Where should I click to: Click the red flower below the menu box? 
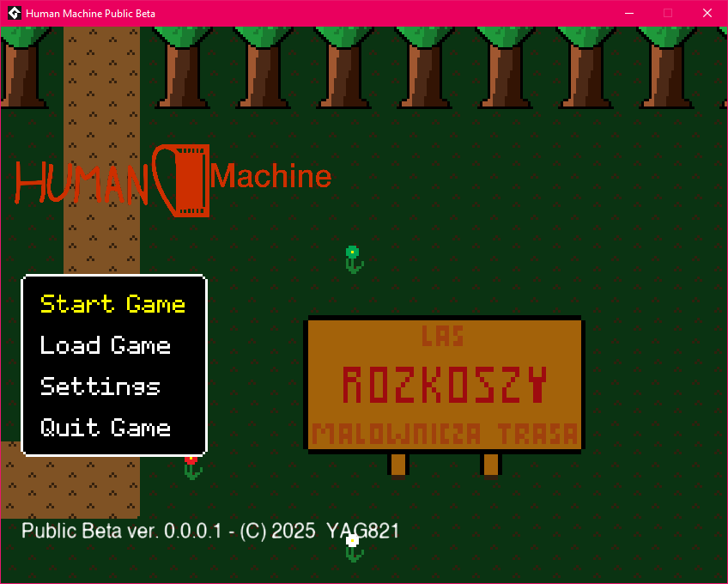[x=192, y=467]
